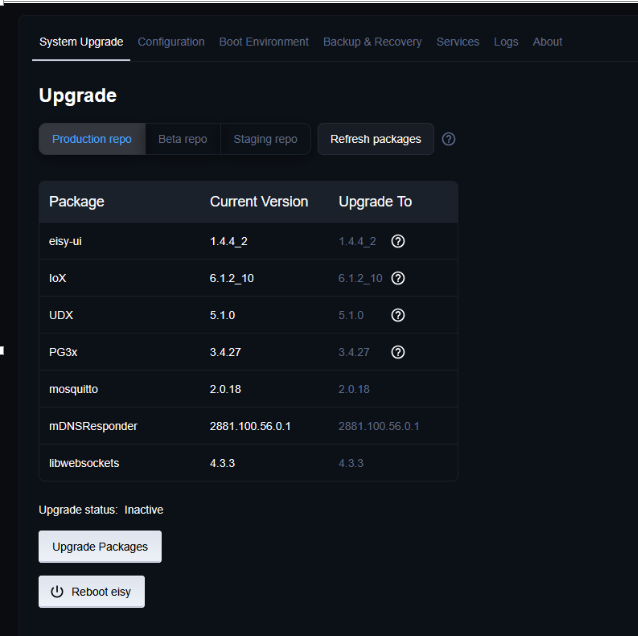The height and width of the screenshot is (636, 638).
Task: Open the Logs tab
Action: point(506,42)
